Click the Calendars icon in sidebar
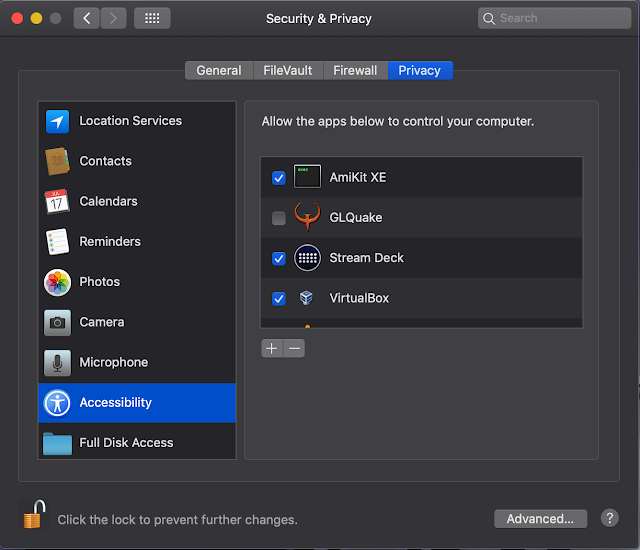 point(57,202)
